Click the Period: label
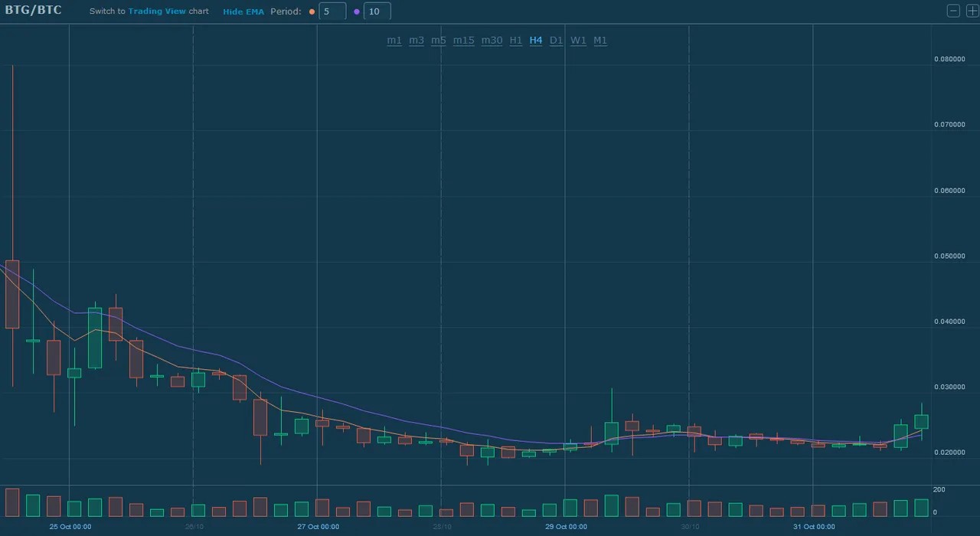 click(286, 11)
